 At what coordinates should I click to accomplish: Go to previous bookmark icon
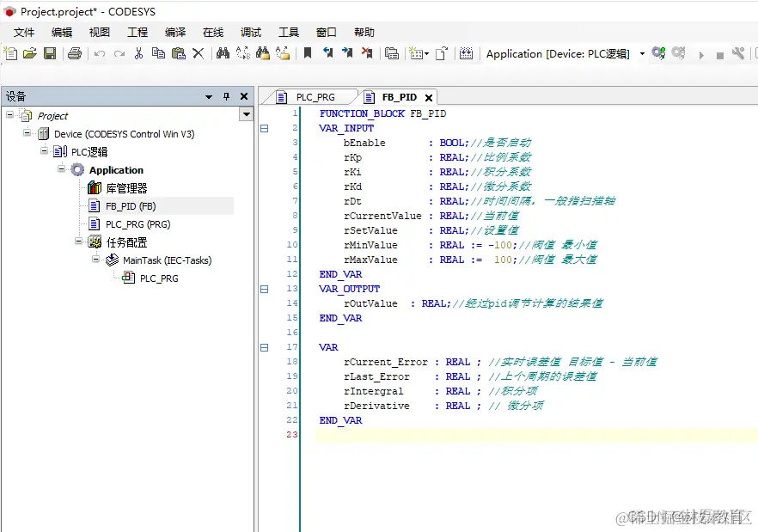point(327,53)
